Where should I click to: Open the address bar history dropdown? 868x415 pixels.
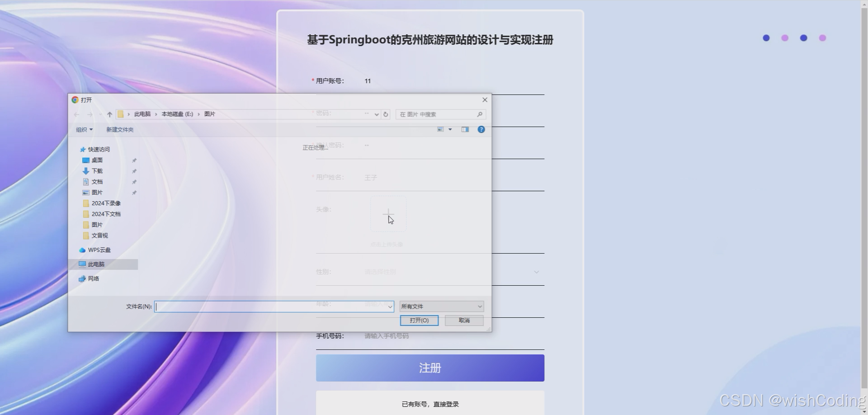click(x=377, y=114)
